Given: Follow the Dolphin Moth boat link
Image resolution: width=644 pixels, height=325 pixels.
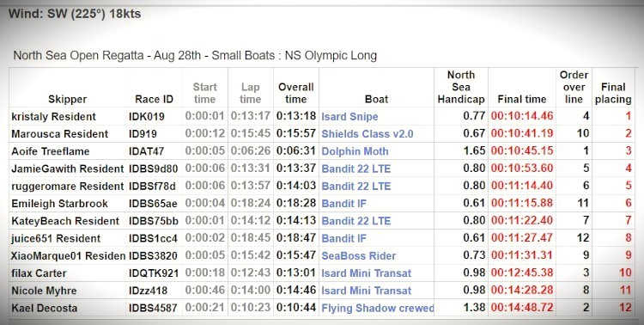Looking at the screenshot, I should (x=355, y=151).
